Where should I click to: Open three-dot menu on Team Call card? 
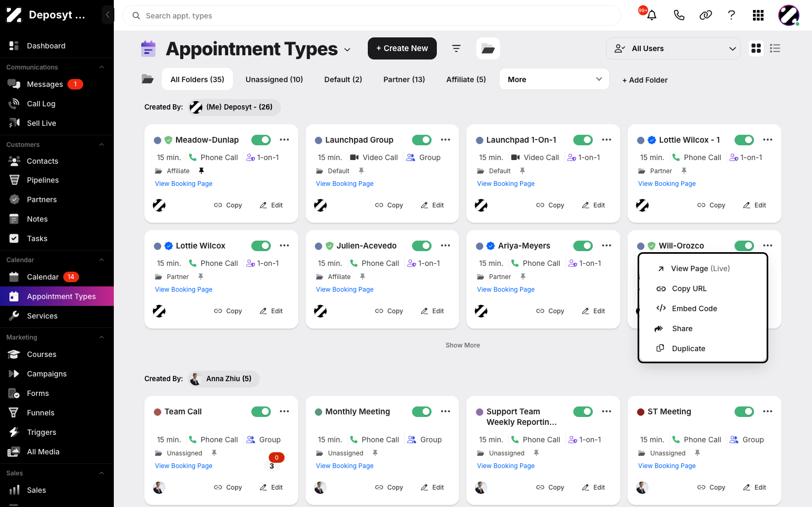tap(285, 412)
